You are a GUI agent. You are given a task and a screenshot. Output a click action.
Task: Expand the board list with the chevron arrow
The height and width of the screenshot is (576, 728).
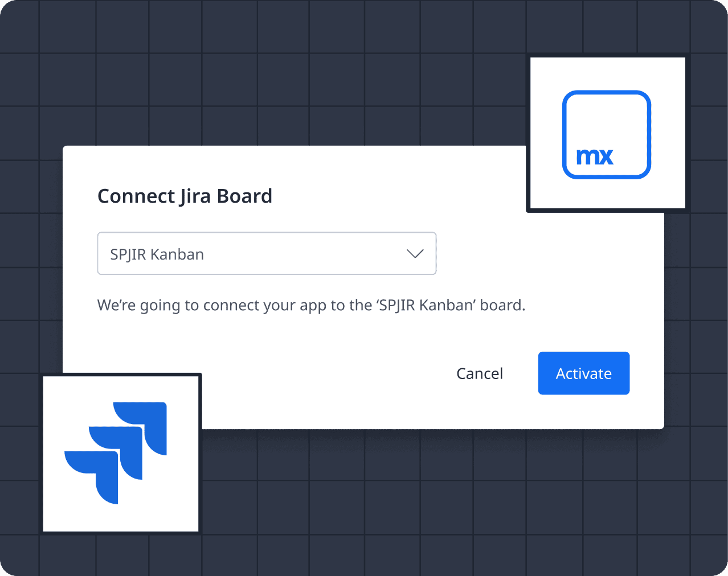[415, 254]
